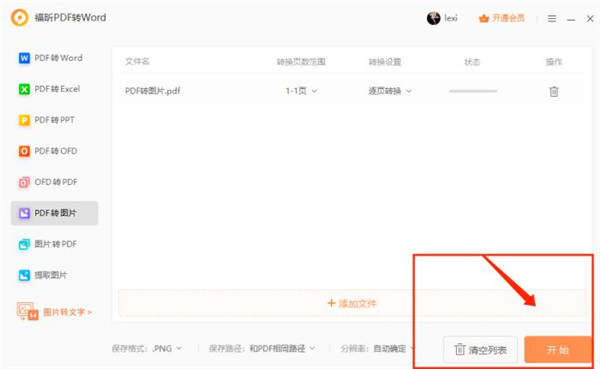
Task: Open the 提取图片 extract images tool
Action: pyautogui.click(x=42, y=275)
